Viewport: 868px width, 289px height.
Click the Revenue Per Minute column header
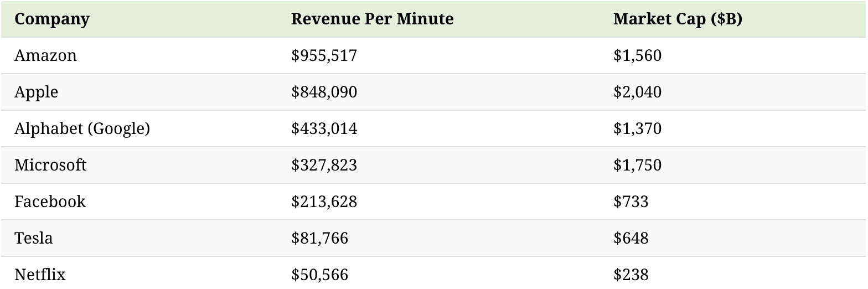pyautogui.click(x=372, y=19)
